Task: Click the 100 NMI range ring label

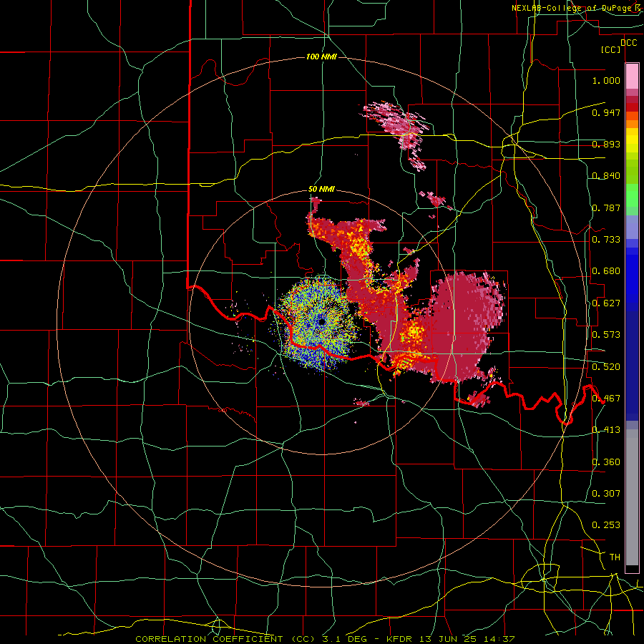Action: pos(321,57)
